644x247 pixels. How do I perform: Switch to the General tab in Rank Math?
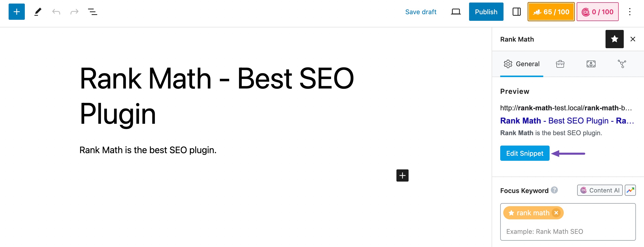point(521,64)
